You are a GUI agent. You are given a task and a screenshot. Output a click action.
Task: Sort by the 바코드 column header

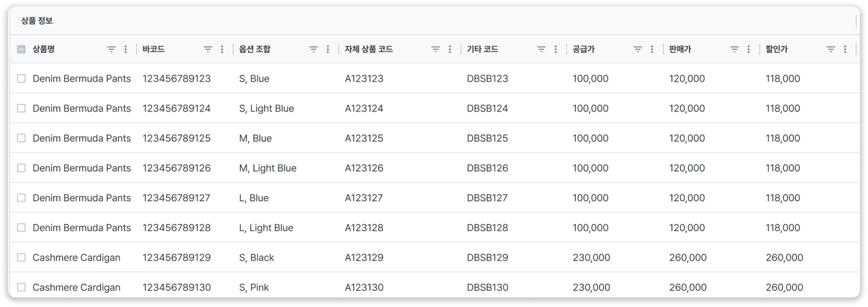coord(153,49)
